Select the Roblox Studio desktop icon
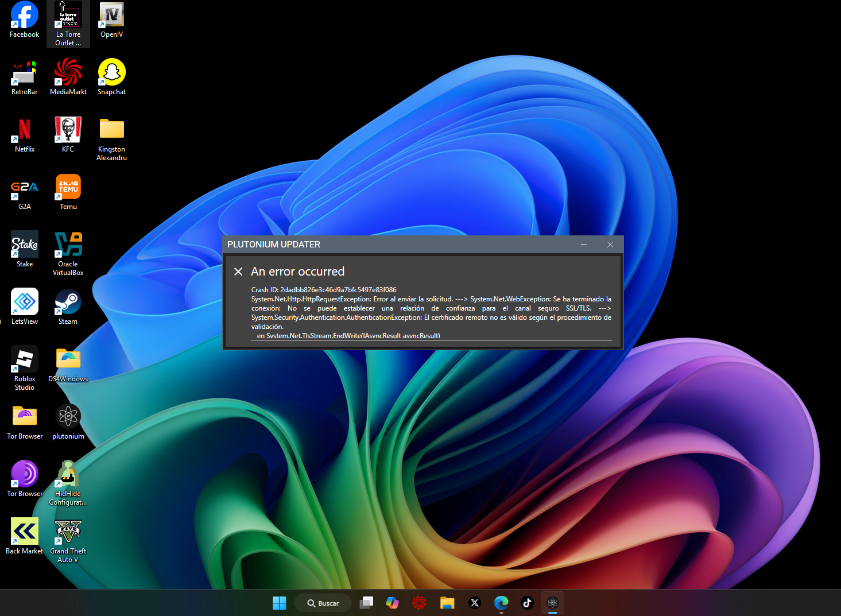This screenshot has height=616, width=841. 25,369
